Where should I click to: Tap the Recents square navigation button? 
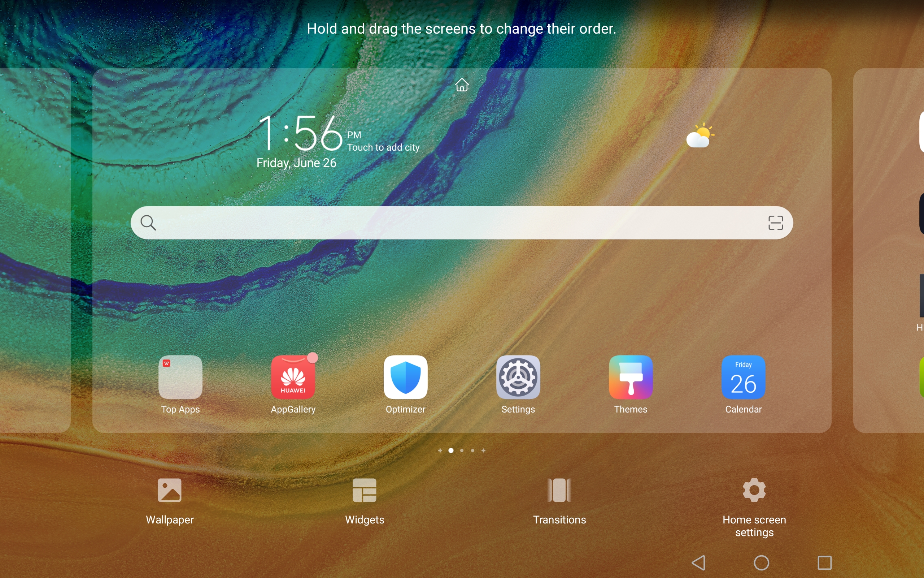click(x=825, y=563)
